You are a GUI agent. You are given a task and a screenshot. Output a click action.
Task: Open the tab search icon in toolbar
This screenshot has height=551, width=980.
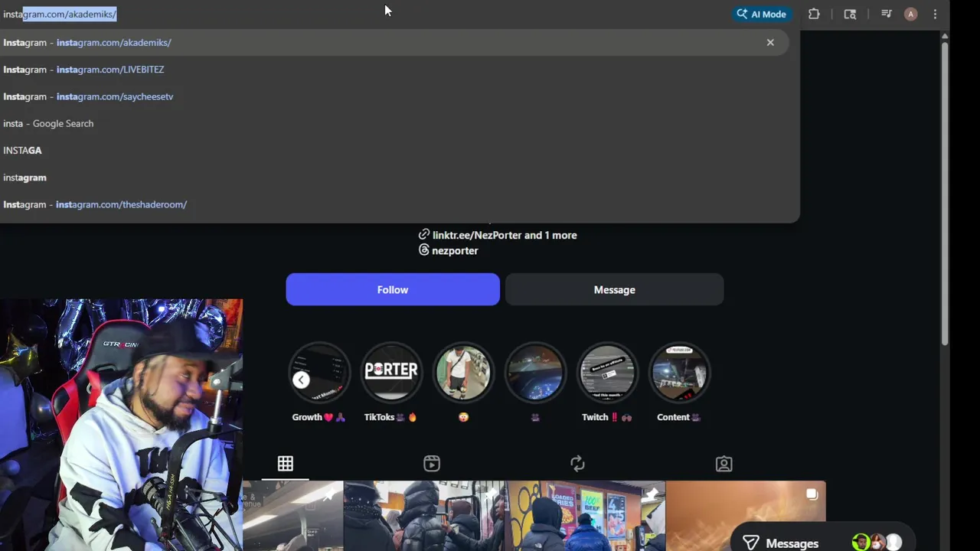click(x=850, y=14)
